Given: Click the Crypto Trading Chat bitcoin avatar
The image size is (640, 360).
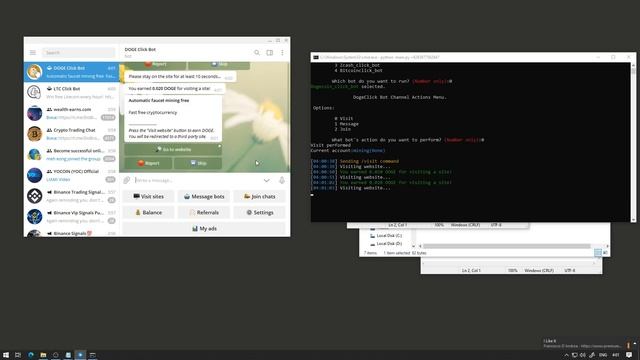Looking at the screenshot, I should [x=34, y=134].
